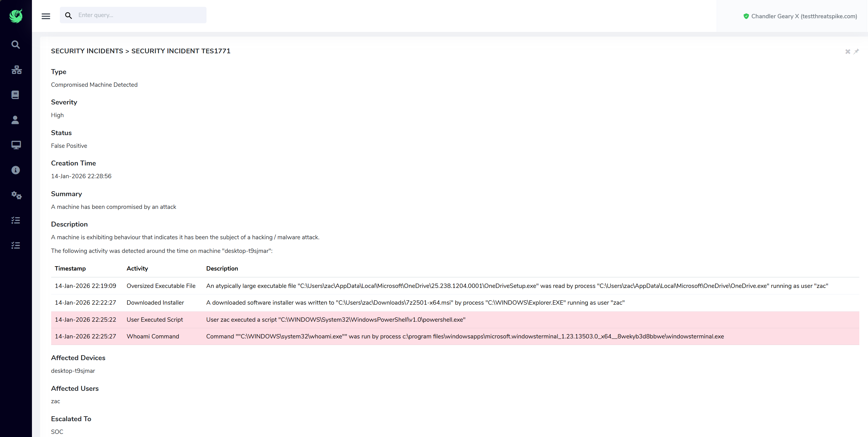
Task: Open the sidebar search magnifier icon
Action: [x=16, y=45]
